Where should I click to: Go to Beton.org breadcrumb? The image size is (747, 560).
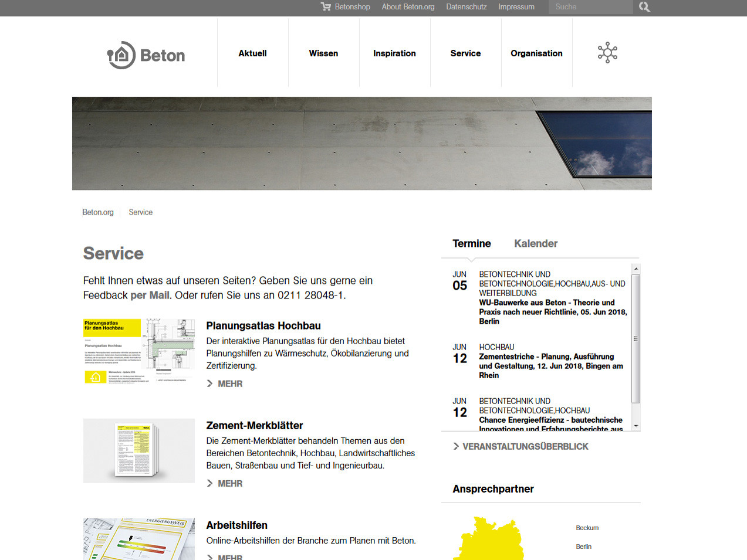click(98, 212)
